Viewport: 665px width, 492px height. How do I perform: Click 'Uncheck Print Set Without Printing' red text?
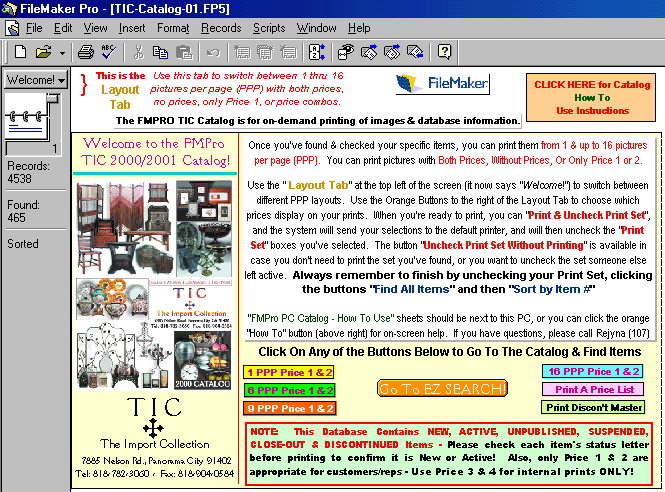503,245
